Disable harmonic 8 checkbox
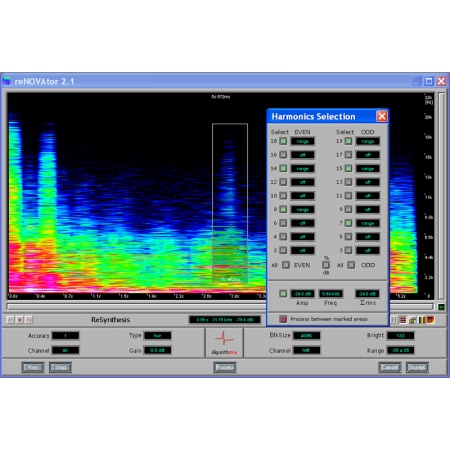 pos(283,209)
